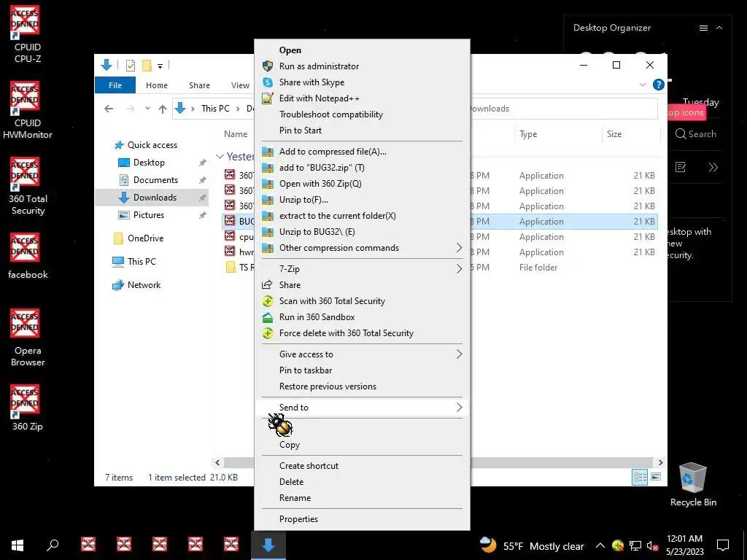This screenshot has width=747, height=560.
Task: Click the horizontal scrollbar left arrow
Action: (x=217, y=462)
